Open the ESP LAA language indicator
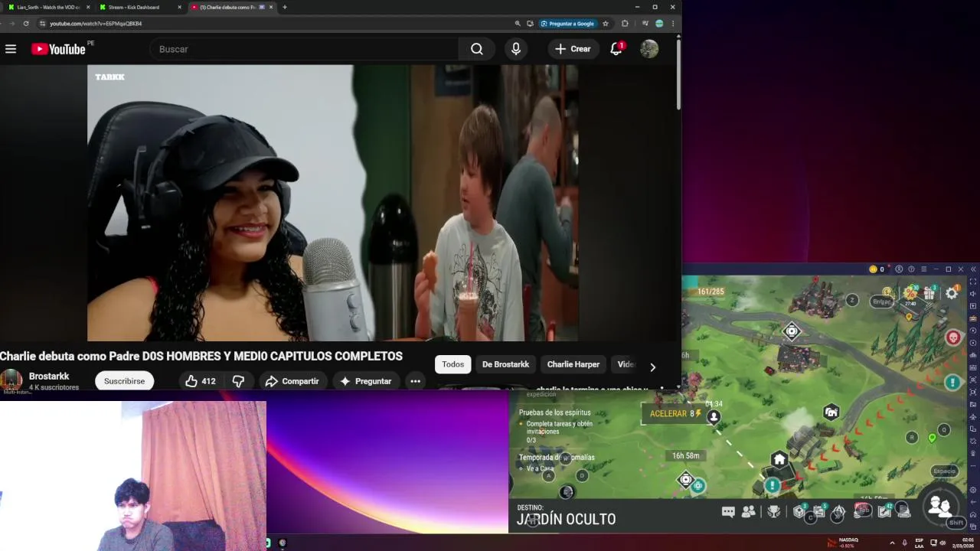The image size is (980, 551). [x=919, y=543]
